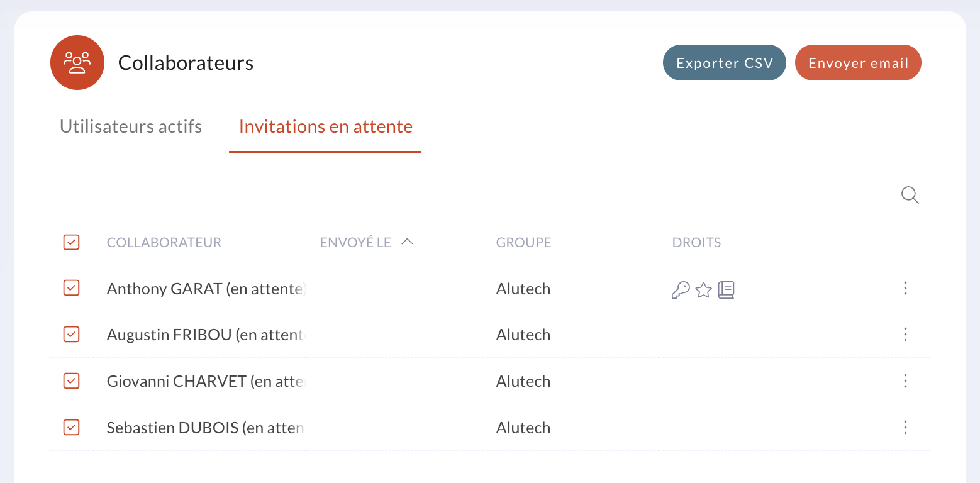Click the Envoyer email button
The image size is (980, 483).
pyautogui.click(x=859, y=63)
